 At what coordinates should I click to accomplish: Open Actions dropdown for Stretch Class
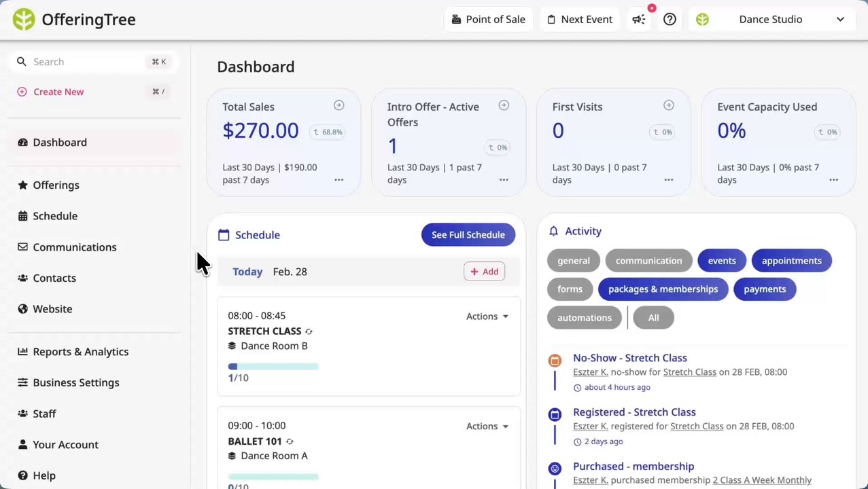coord(487,316)
